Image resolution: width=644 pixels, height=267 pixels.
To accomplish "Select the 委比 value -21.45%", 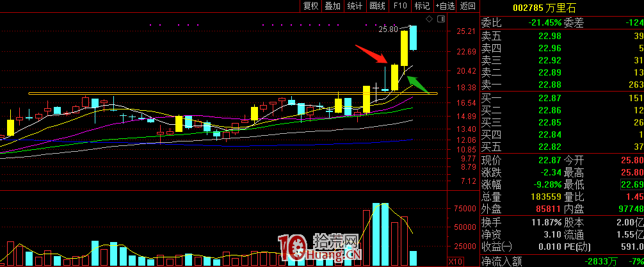I will pos(545,22).
